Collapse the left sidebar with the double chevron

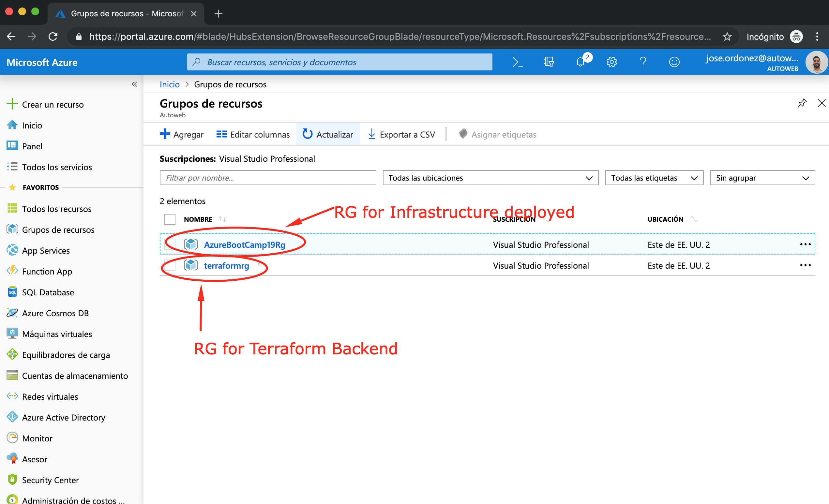tap(134, 84)
